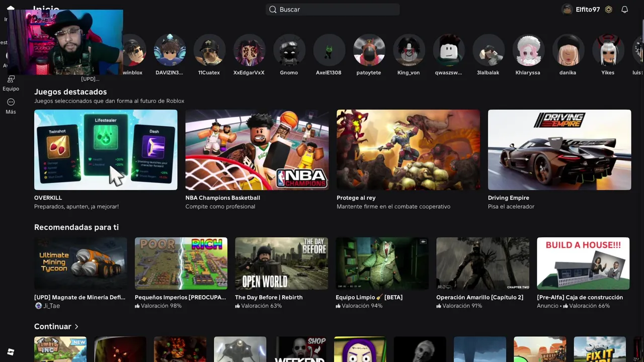
Task: Open the Ultimate Mining Tycoon thumbnail
Action: [80, 263]
